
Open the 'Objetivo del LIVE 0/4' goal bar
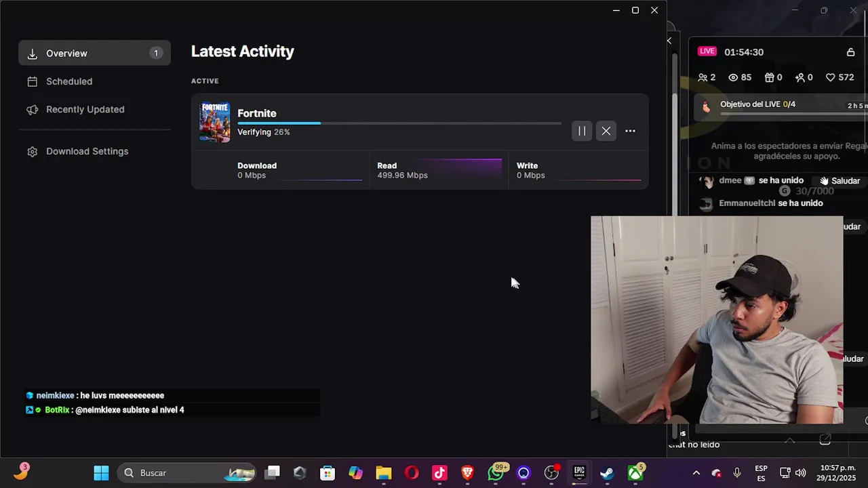click(x=781, y=106)
